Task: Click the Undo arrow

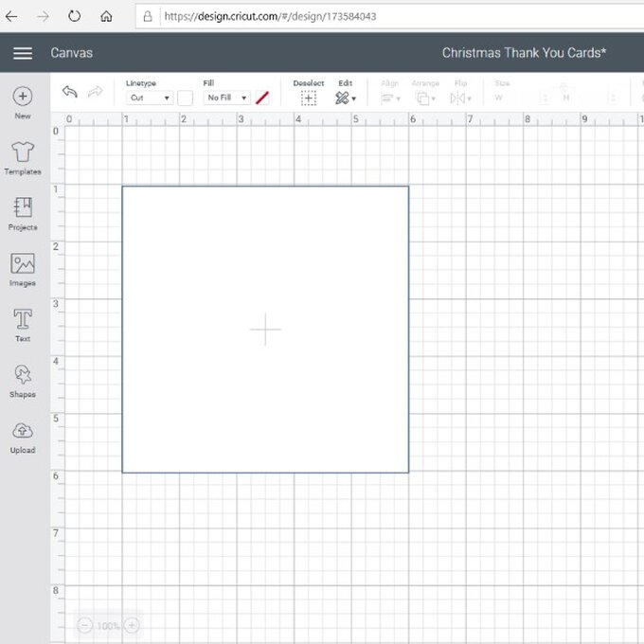Action: [70, 92]
